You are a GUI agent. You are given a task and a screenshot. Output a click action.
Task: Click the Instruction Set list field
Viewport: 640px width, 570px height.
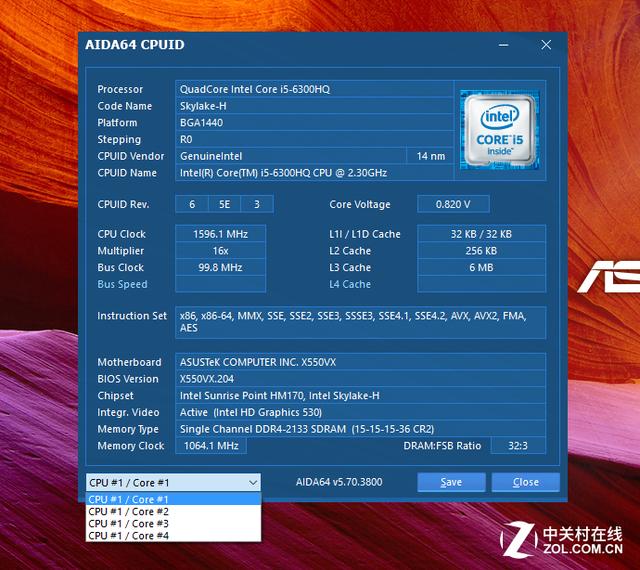tap(360, 322)
